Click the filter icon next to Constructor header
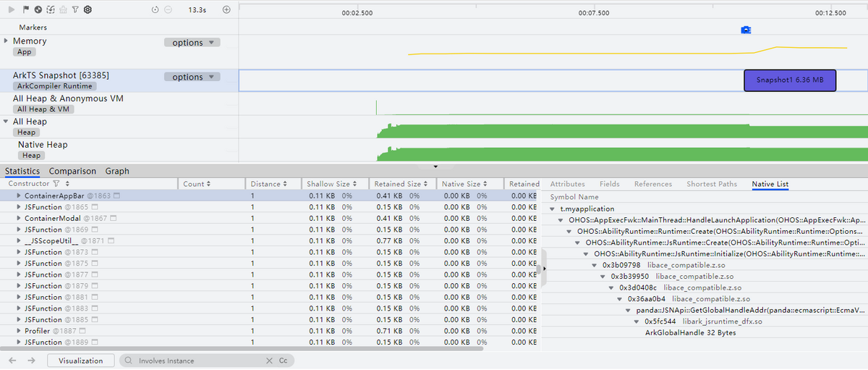This screenshot has height=370, width=868. (x=56, y=184)
